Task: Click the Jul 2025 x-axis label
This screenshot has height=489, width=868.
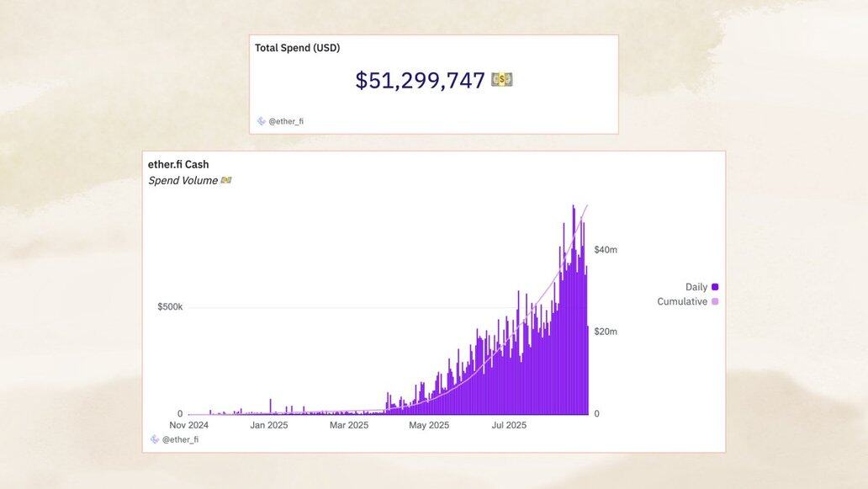Action: click(510, 425)
